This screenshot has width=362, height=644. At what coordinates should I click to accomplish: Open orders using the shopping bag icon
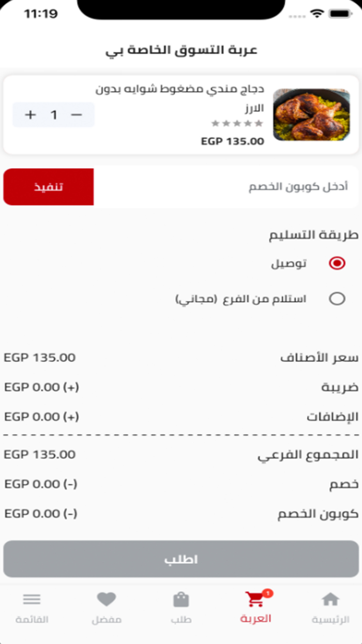click(181, 599)
